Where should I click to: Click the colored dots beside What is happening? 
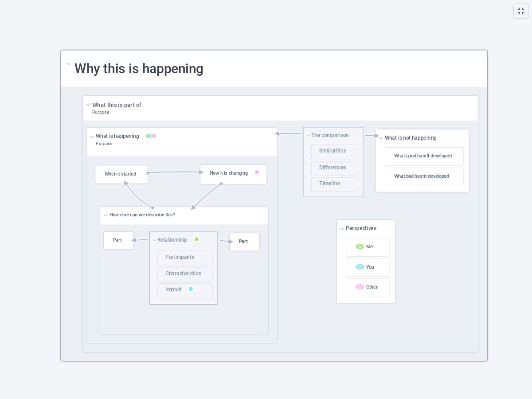[151, 136]
